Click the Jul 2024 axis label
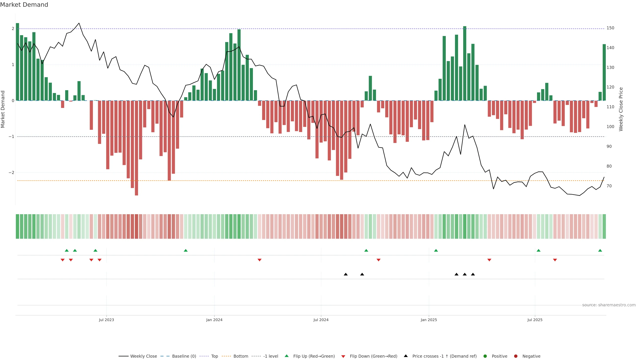Screen dimensions: 644x362 [321, 320]
